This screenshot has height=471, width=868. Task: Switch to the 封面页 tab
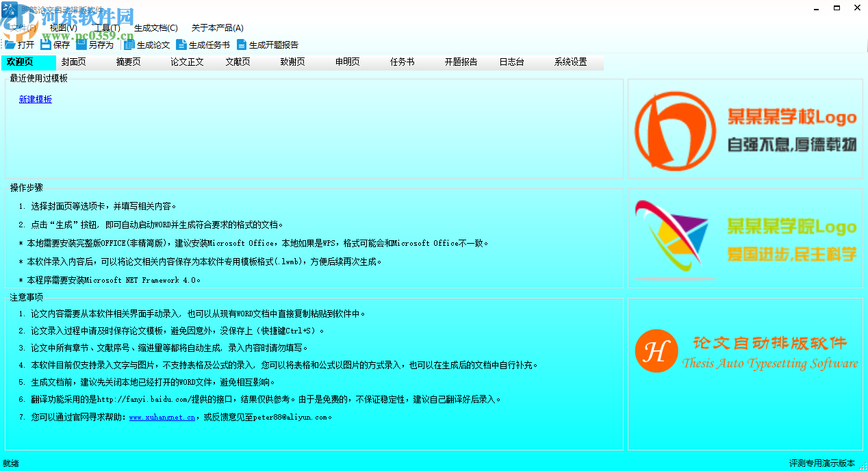click(84, 62)
